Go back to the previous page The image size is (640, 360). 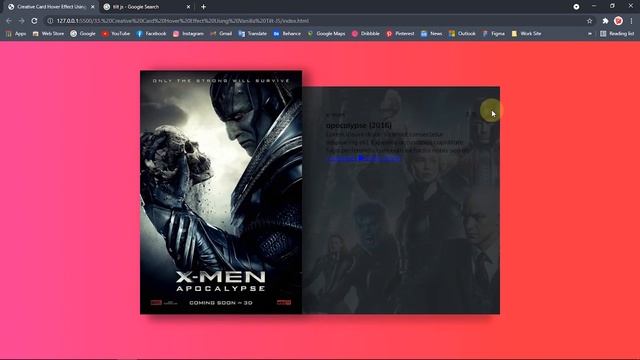pyautogui.click(x=9, y=20)
